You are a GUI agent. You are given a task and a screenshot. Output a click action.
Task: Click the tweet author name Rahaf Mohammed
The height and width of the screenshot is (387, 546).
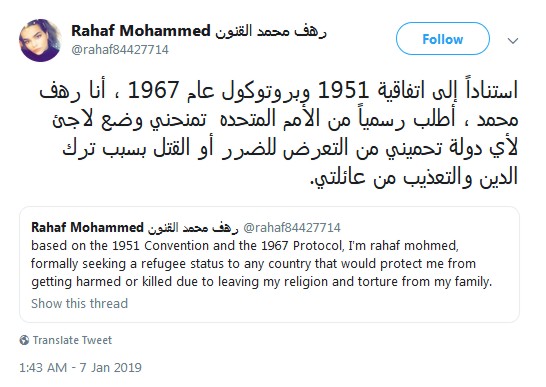click(141, 31)
